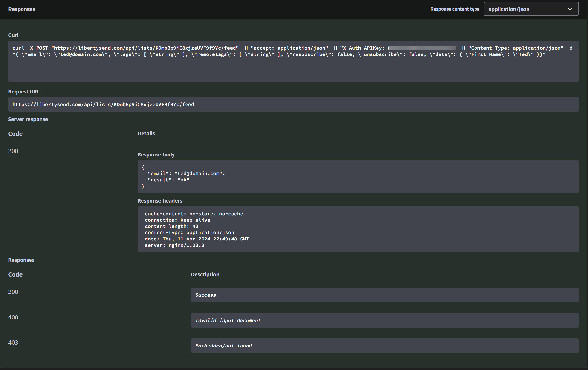The height and width of the screenshot is (370, 588).
Task: Click the content-type: application/json header line
Action: 189,233
